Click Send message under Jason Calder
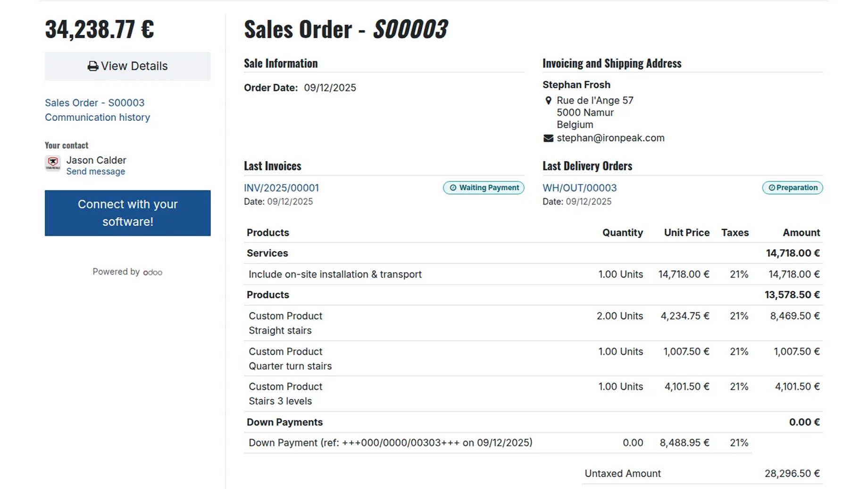Viewport: 868px width, 489px height. (95, 172)
